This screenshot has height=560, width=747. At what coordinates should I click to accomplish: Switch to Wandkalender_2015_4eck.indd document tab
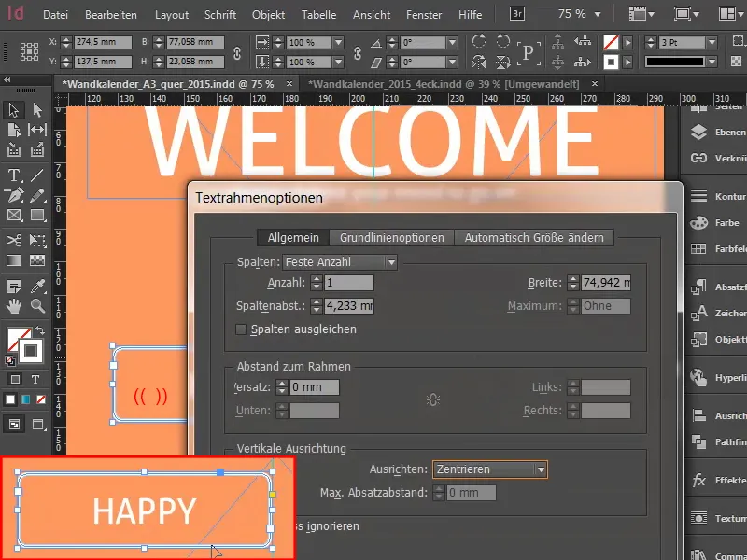point(444,84)
